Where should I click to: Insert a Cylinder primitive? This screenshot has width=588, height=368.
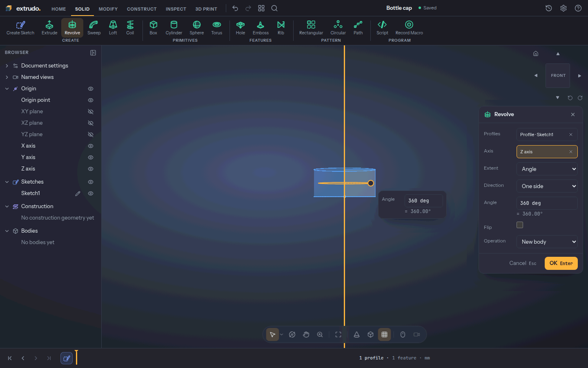pyautogui.click(x=174, y=28)
